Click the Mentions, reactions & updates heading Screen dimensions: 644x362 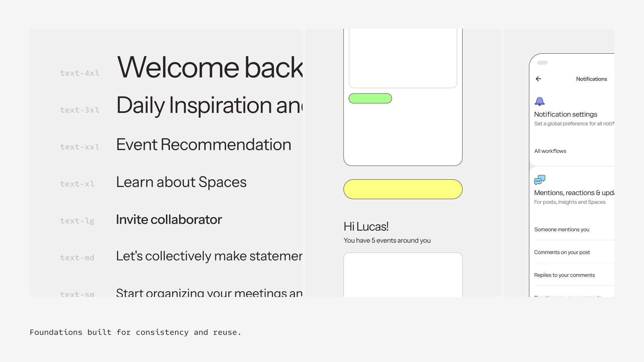click(574, 193)
